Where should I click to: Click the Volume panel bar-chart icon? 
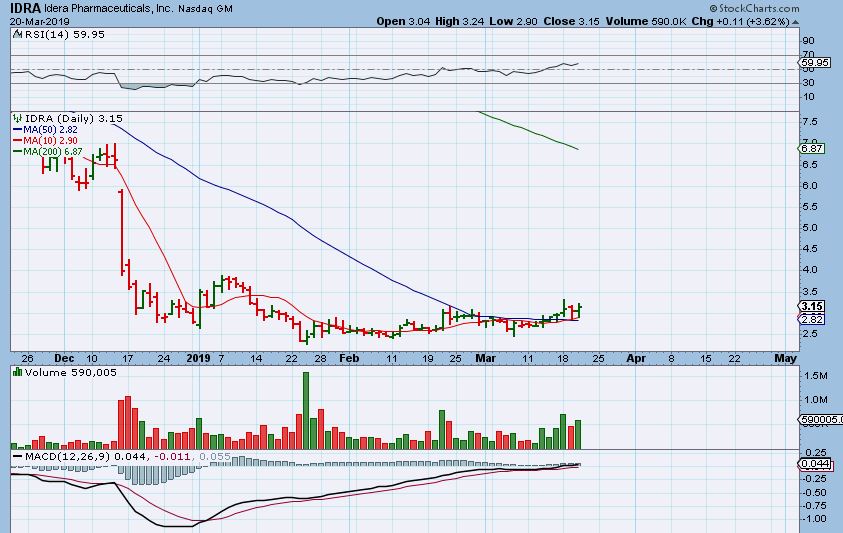tap(17, 372)
